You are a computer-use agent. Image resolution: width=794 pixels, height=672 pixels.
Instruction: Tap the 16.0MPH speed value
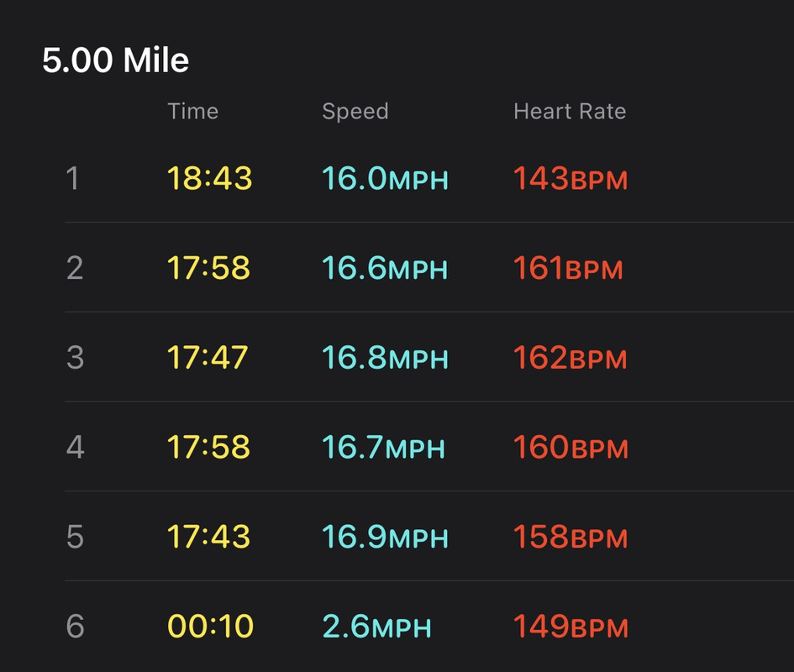385,178
